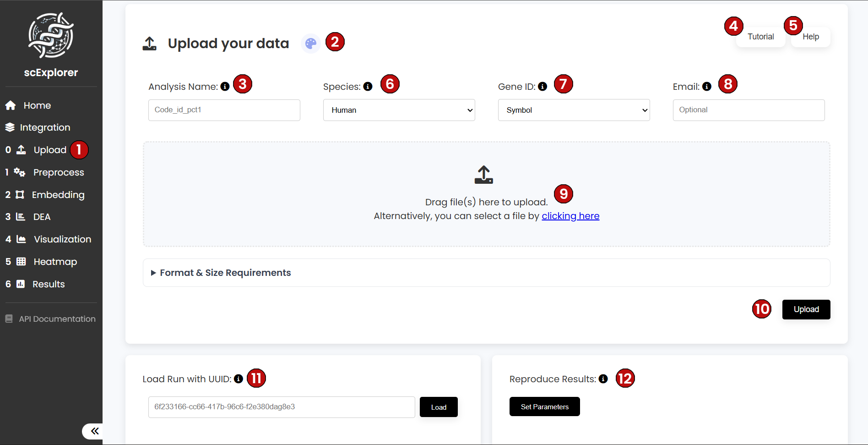Open the DEA step
Viewport: 868px width, 445px height.
(42, 217)
